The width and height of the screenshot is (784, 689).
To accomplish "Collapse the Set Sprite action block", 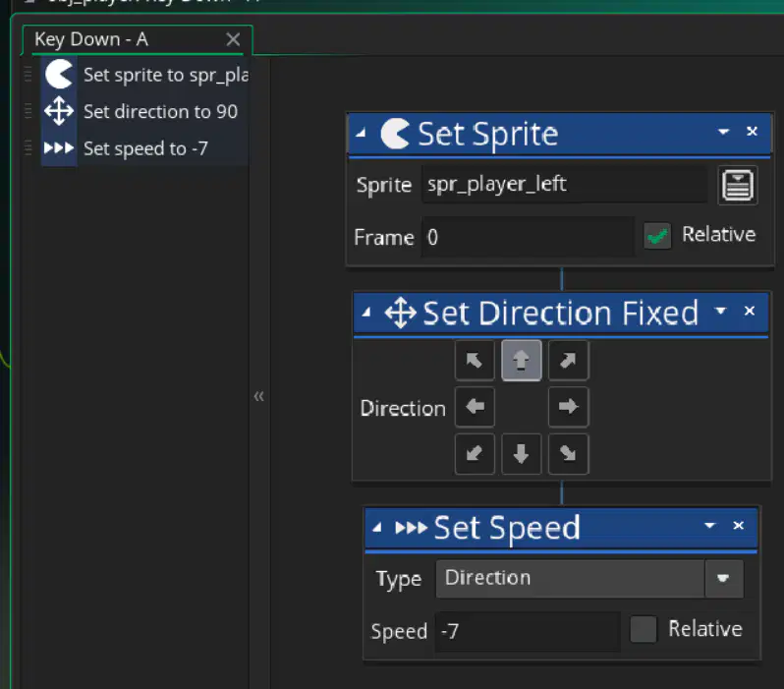I will [x=361, y=133].
